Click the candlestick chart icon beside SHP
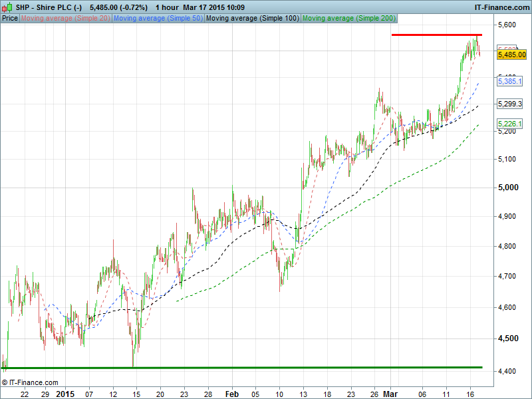Screen dimensions: 532x399 click(7, 7)
